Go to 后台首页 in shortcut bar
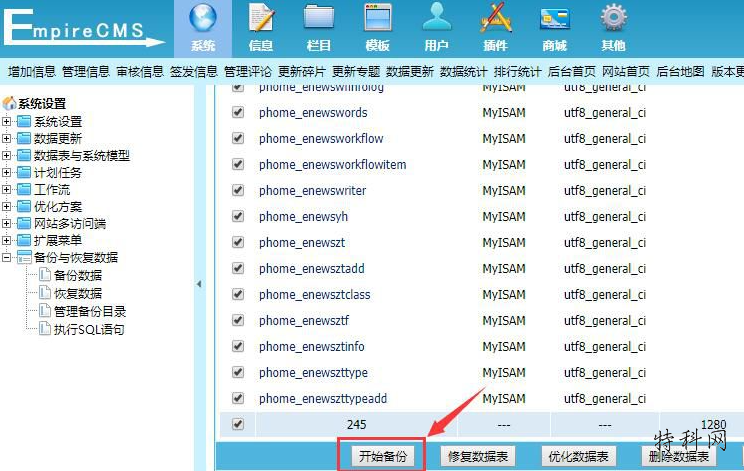744x471 pixels. 572,72
